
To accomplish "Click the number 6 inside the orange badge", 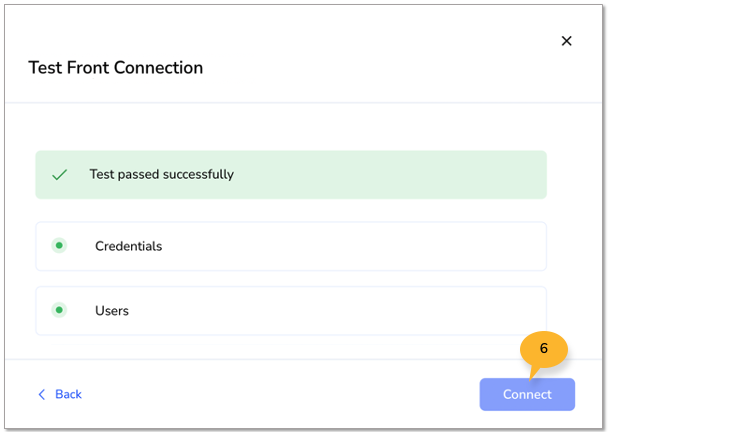I will 544,348.
